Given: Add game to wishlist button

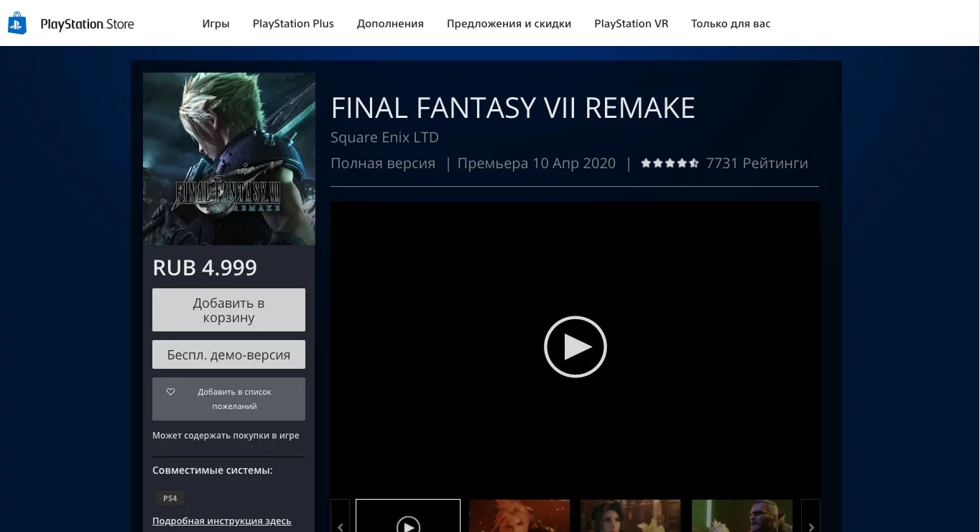Looking at the screenshot, I should tap(228, 399).
